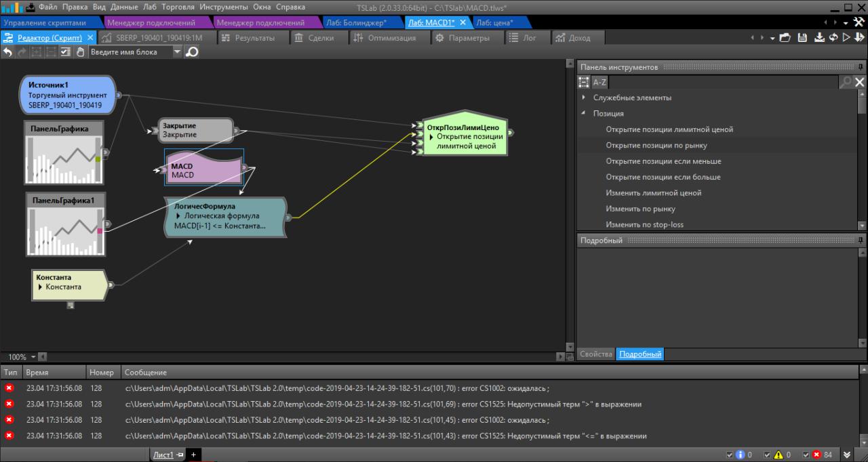Toggle info messages checkbox in log footer

[x=730, y=455]
